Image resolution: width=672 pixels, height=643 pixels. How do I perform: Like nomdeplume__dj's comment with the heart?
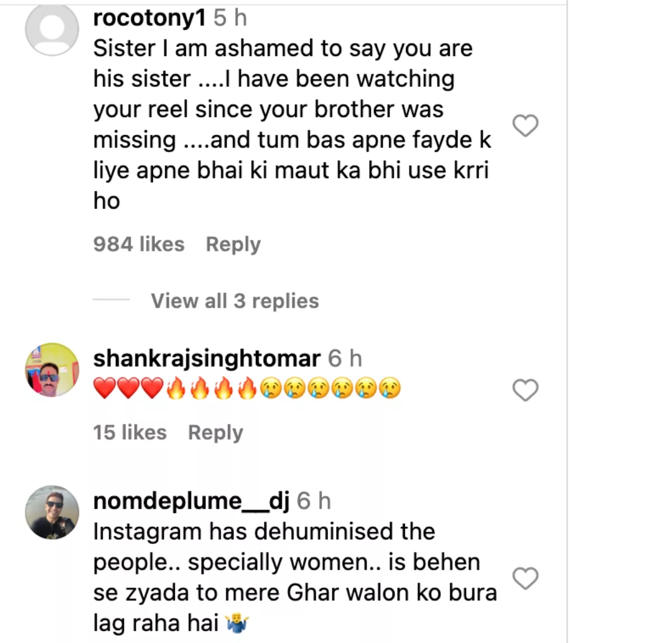point(525,578)
